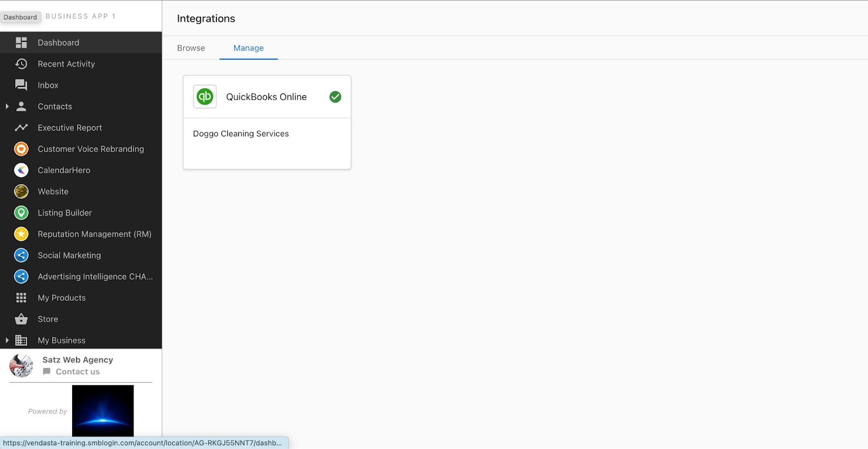
Task: Click the Advertising Intelligence share icon
Action: [x=21, y=276]
